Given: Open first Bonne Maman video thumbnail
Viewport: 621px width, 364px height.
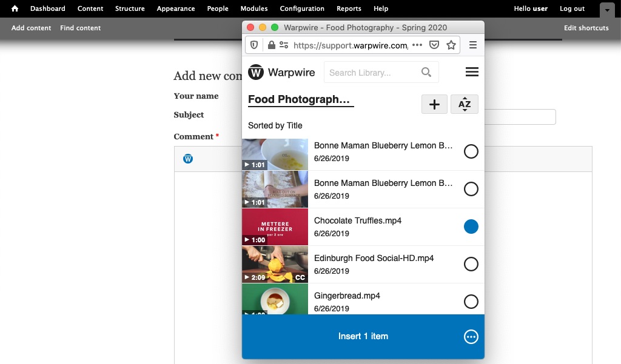Looking at the screenshot, I should [275, 154].
